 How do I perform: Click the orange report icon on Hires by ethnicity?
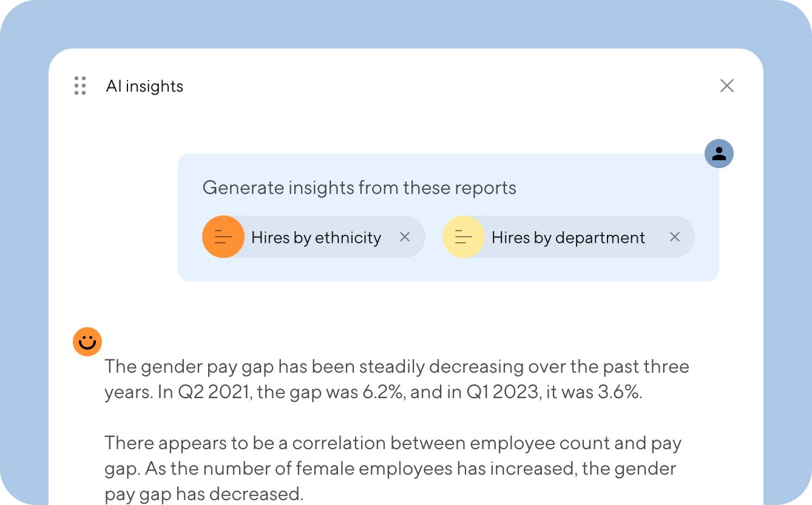click(223, 237)
